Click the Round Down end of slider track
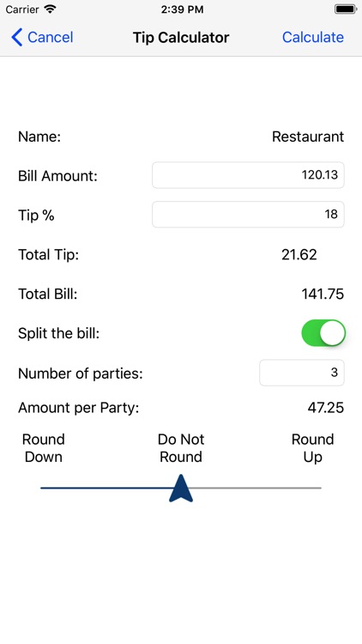362x644 pixels. [42, 488]
